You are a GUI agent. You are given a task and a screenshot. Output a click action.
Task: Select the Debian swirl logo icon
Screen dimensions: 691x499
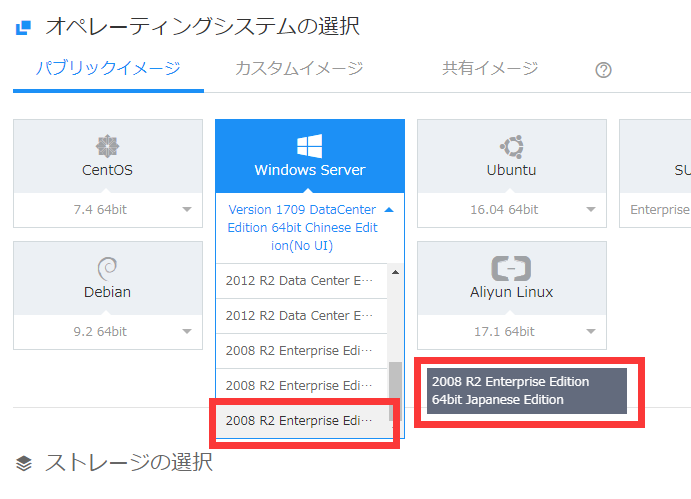107,268
